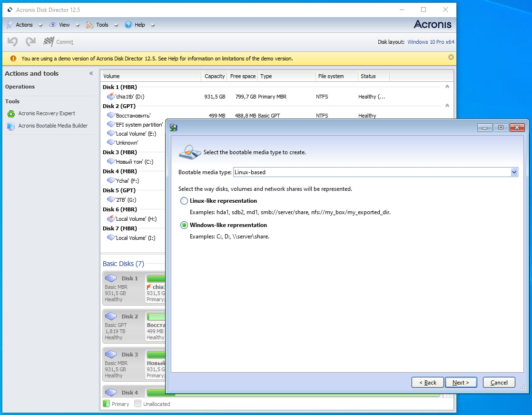
Task: Click volume icon of 'Local Volume' (H:)
Action: pyautogui.click(x=110, y=218)
